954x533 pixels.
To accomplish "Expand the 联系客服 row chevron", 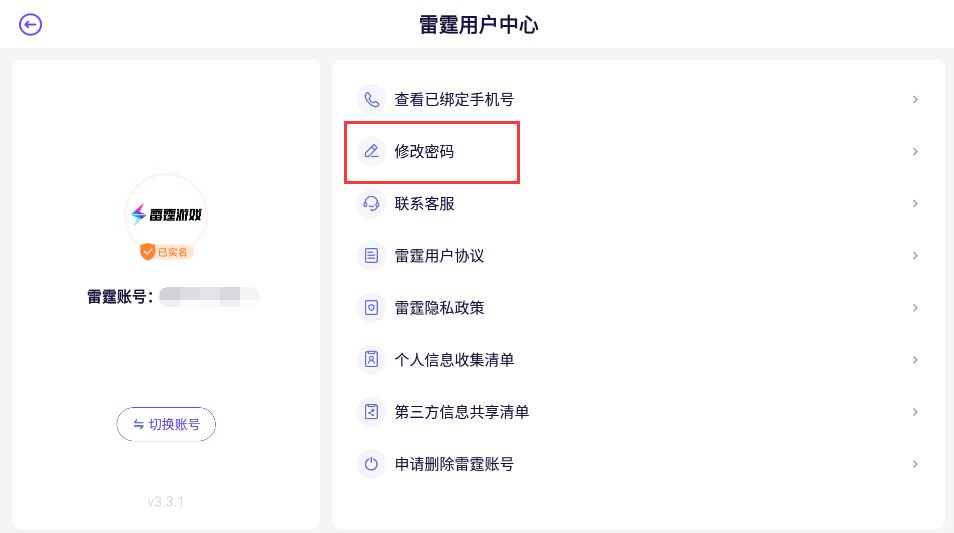I will 915,204.
